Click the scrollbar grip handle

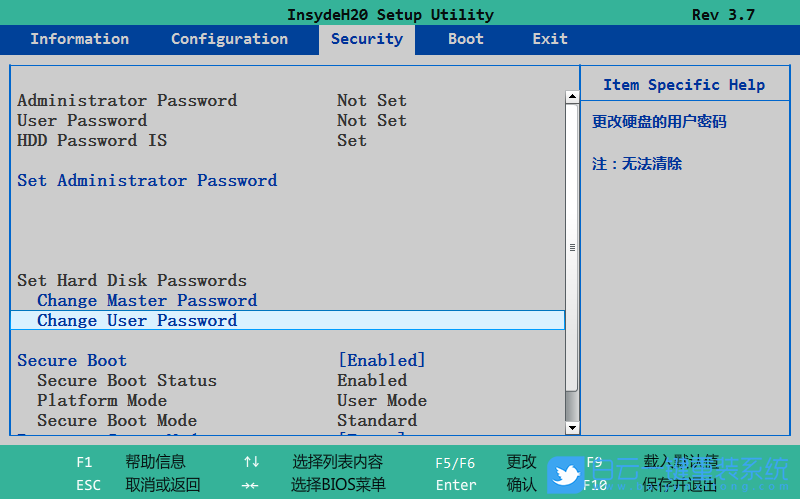(x=572, y=247)
